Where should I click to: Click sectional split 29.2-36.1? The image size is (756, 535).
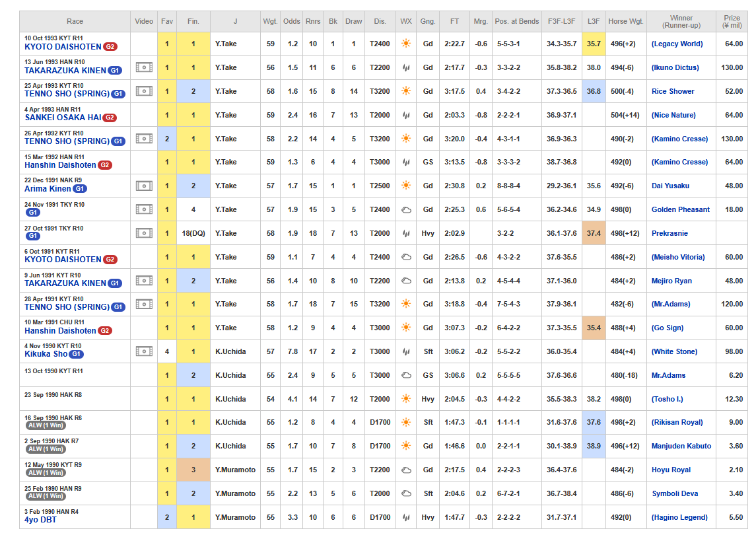(x=561, y=186)
